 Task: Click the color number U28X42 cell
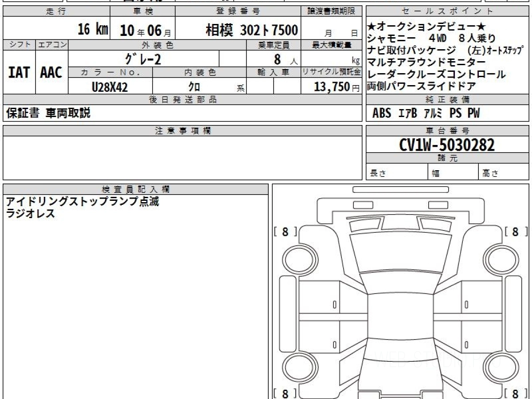pos(110,87)
